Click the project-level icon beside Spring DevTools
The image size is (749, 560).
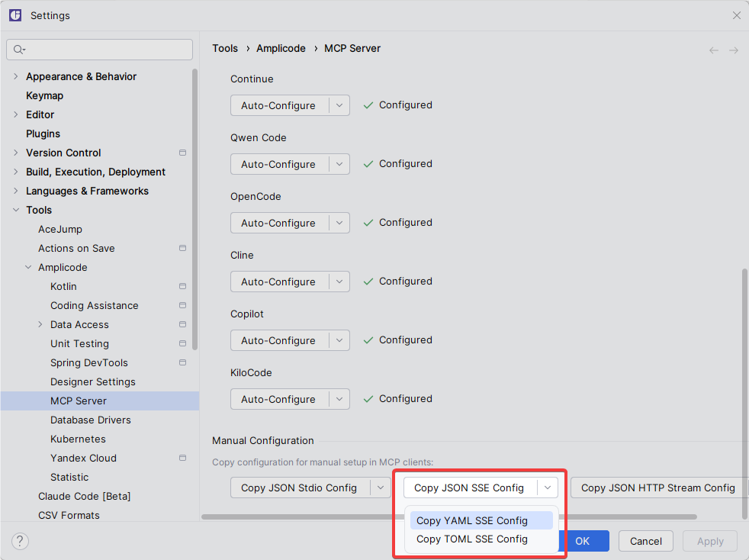click(182, 362)
